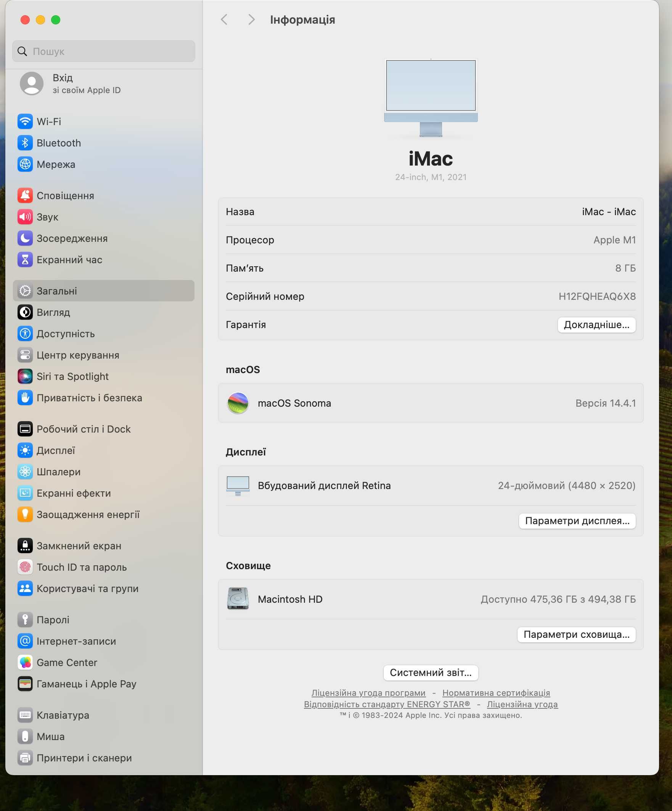The image size is (672, 811).
Task: Open Системний звіт… button
Action: click(431, 673)
